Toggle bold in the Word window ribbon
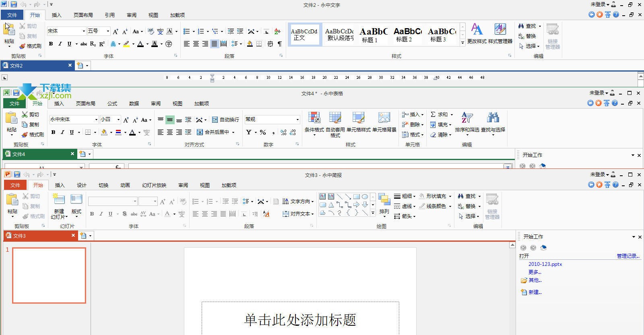The image size is (644, 335). [x=51, y=44]
